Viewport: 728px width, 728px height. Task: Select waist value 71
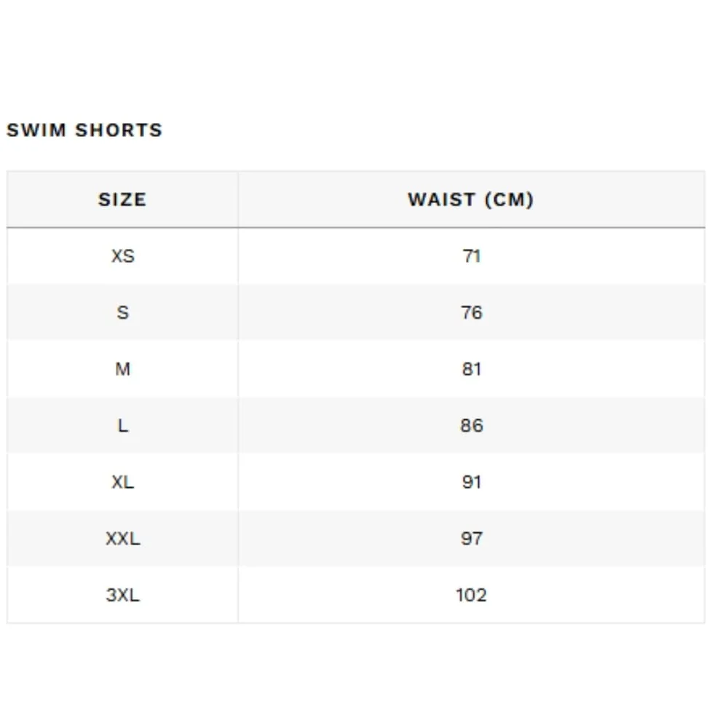(x=471, y=256)
